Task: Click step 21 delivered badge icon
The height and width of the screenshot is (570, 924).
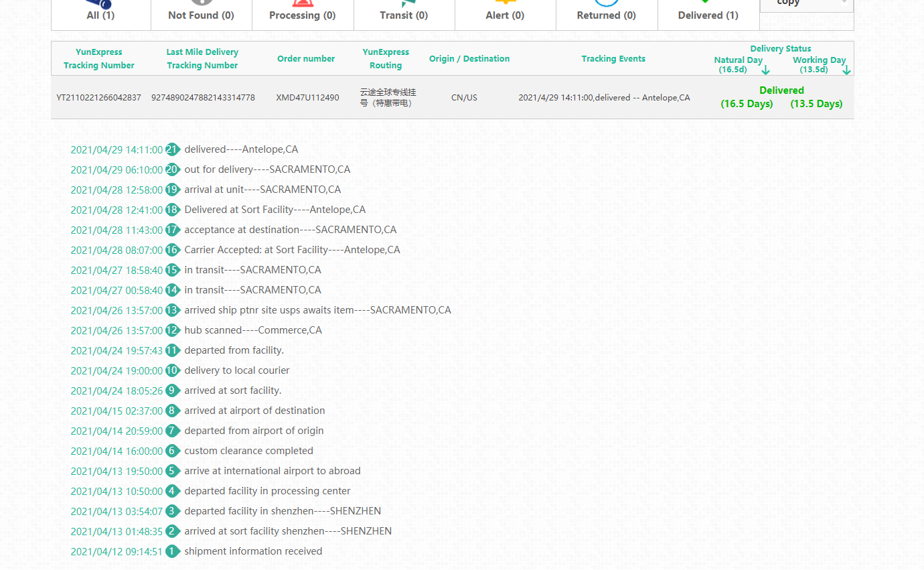Action: [173, 149]
